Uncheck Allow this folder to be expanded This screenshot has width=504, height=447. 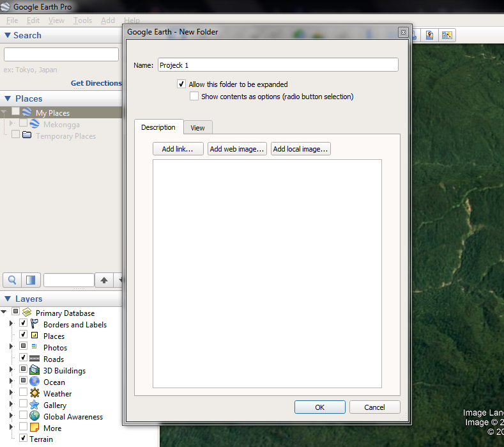click(181, 84)
